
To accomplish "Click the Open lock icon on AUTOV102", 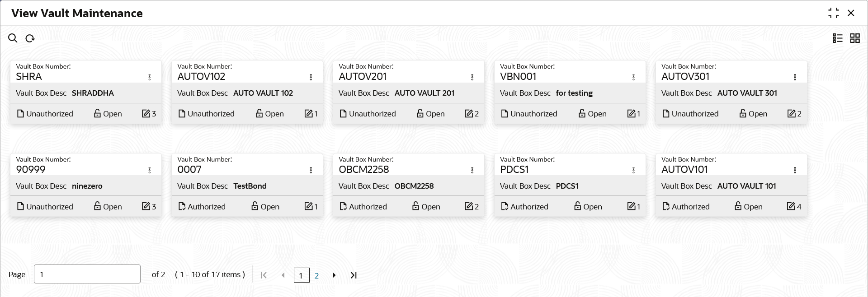I will 259,113.
